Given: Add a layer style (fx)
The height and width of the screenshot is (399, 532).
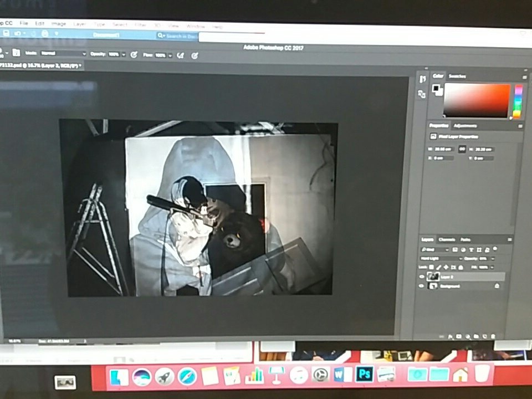Looking at the screenshot, I should tap(451, 336).
